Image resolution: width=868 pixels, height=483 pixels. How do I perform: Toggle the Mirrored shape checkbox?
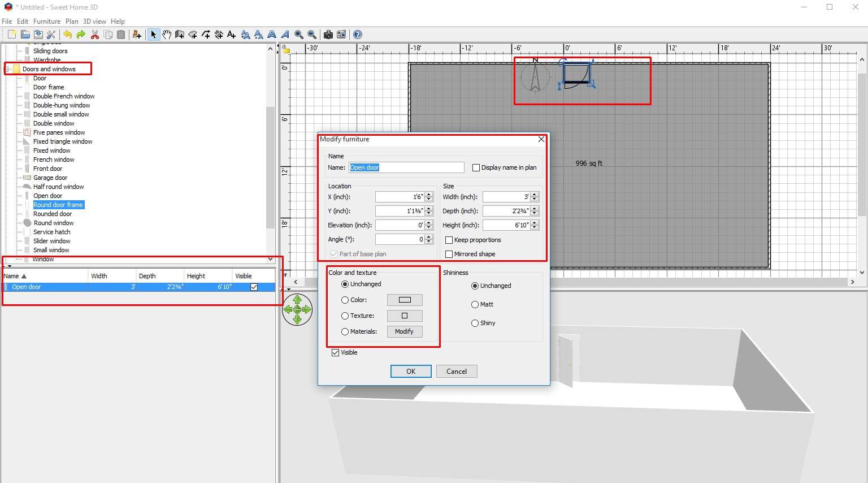coord(449,254)
